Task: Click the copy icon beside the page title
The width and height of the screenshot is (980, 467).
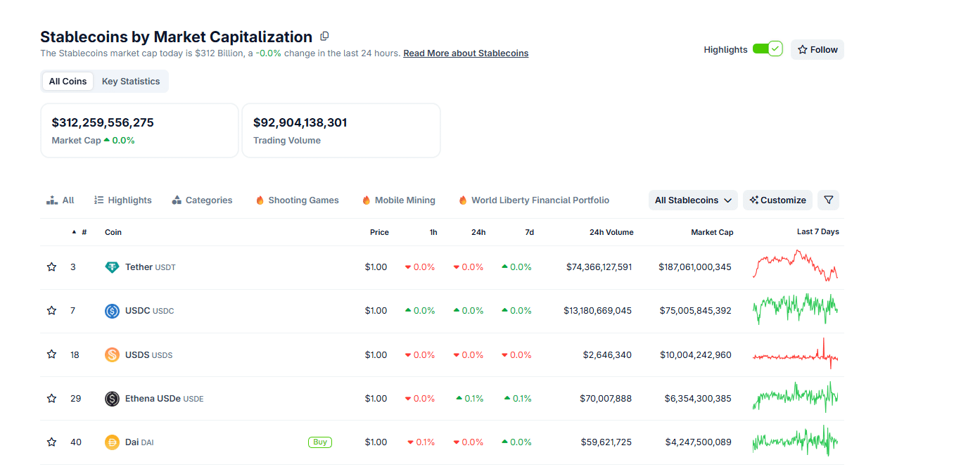Action: [324, 36]
